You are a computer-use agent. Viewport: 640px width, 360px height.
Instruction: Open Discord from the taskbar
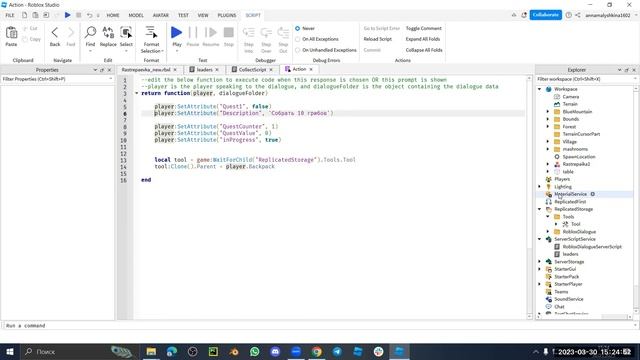coord(275,351)
